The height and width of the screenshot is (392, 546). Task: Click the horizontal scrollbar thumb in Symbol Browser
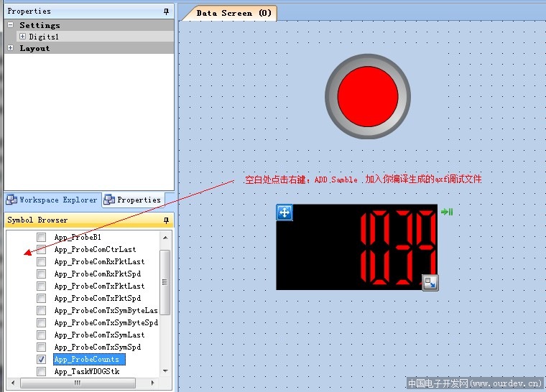coord(78,383)
